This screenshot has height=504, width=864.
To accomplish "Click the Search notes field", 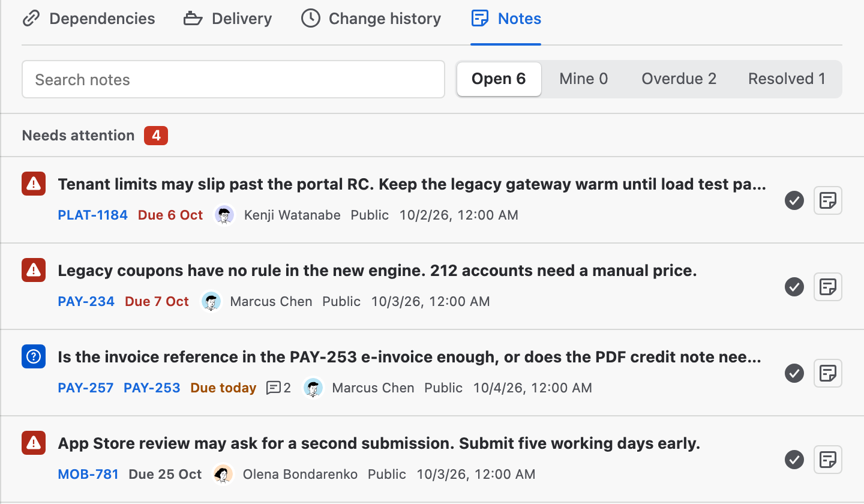I will [233, 79].
